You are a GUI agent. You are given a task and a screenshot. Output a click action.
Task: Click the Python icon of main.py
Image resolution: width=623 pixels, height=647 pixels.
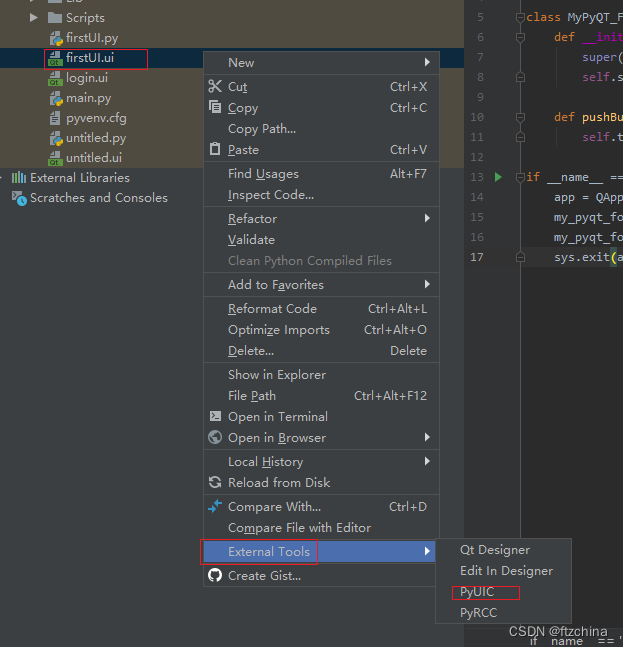(56, 99)
